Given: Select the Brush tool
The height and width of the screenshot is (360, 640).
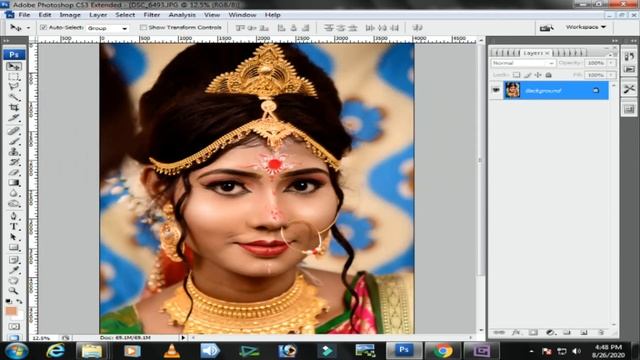Looking at the screenshot, I should click(14, 141).
